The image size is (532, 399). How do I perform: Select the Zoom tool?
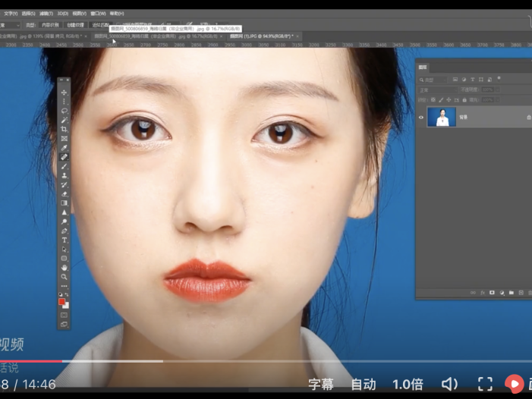[64, 277]
